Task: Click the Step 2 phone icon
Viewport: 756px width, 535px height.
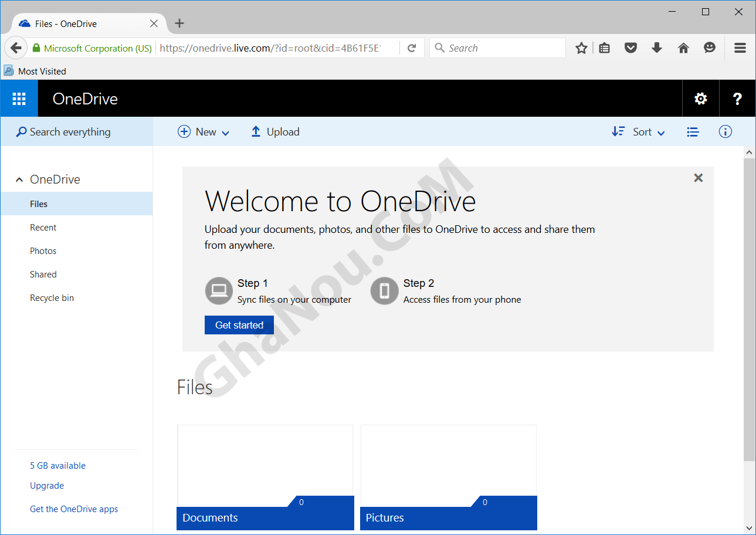Action: click(385, 291)
